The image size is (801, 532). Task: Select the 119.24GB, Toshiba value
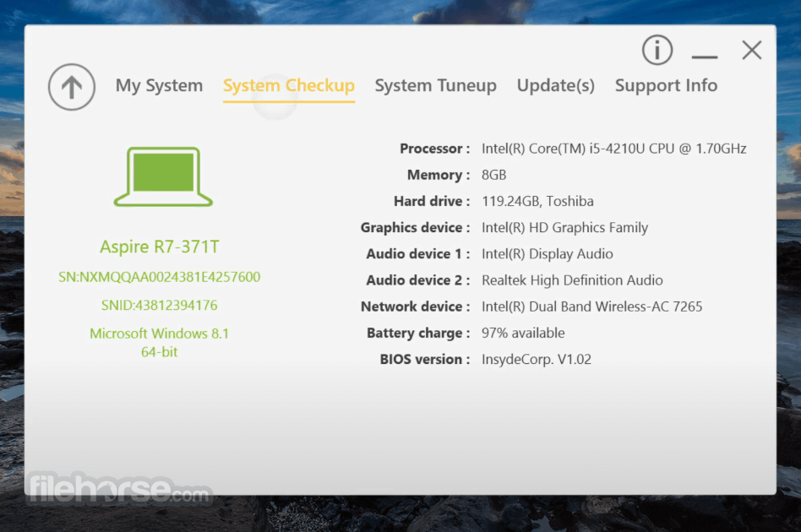(538, 201)
